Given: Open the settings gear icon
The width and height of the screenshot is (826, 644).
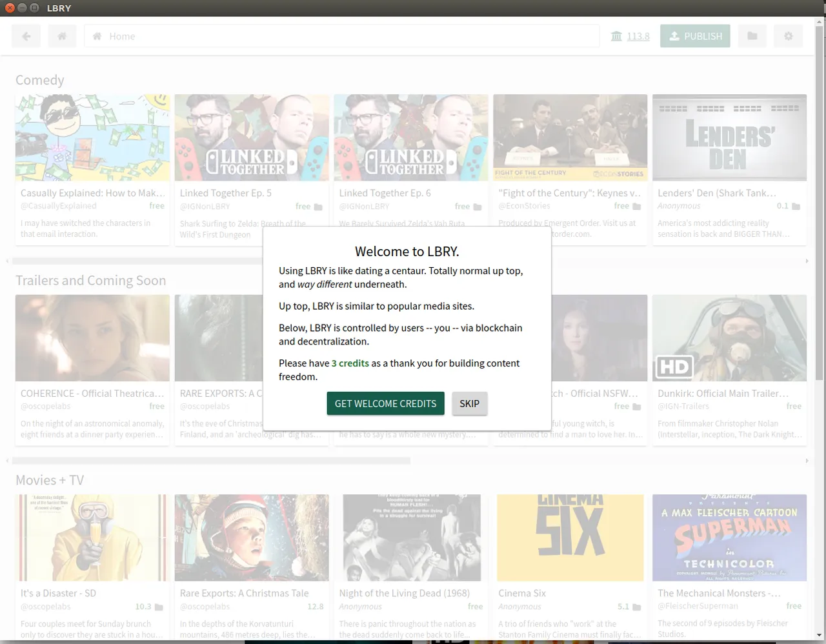Looking at the screenshot, I should point(789,36).
